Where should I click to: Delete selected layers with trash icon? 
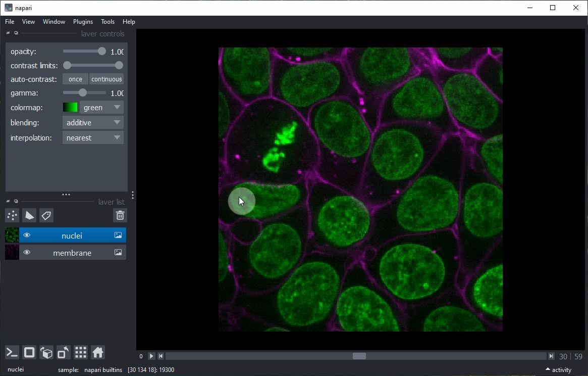pos(120,216)
